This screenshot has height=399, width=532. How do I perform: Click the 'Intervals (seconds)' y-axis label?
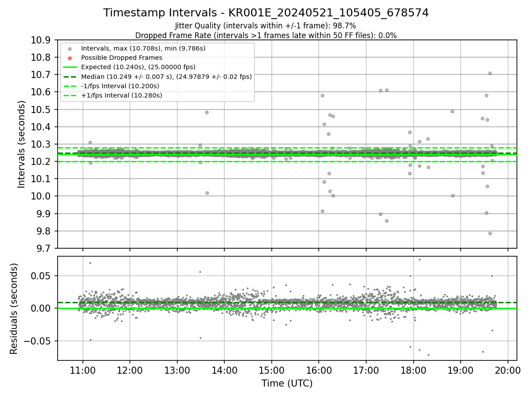point(21,144)
